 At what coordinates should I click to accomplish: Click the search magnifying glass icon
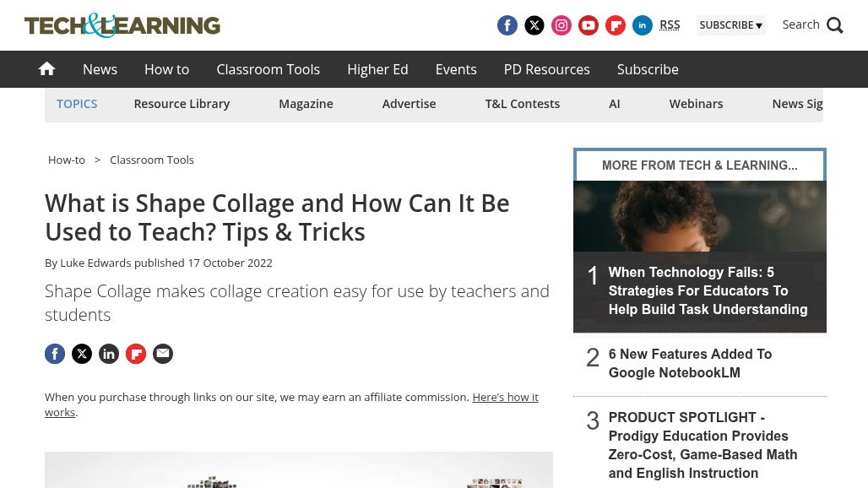click(x=835, y=25)
